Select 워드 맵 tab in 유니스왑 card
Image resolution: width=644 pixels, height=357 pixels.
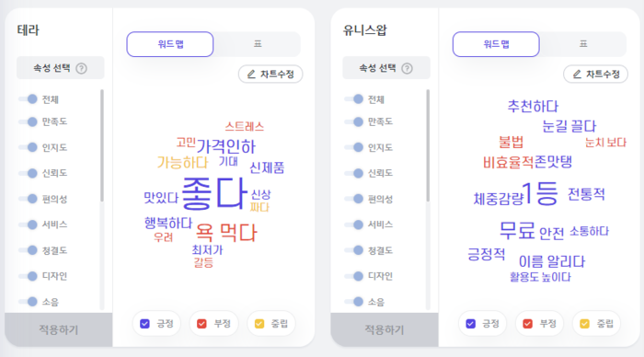click(x=496, y=44)
